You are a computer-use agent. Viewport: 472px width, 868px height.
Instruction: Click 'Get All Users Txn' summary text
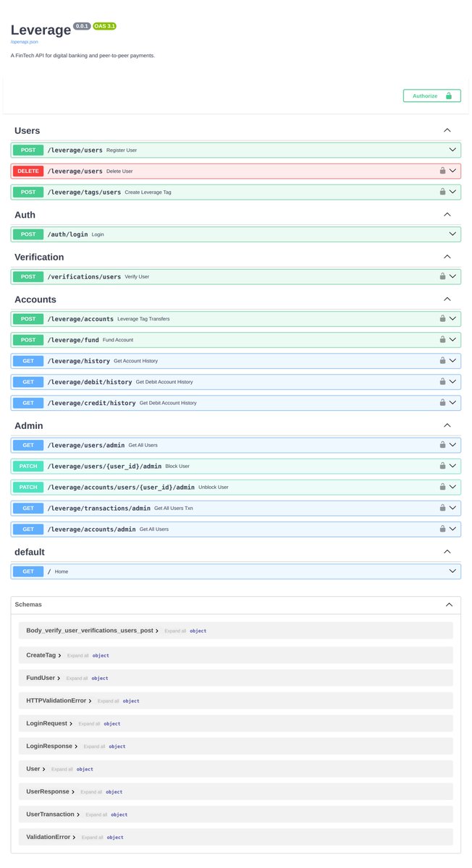point(174,508)
